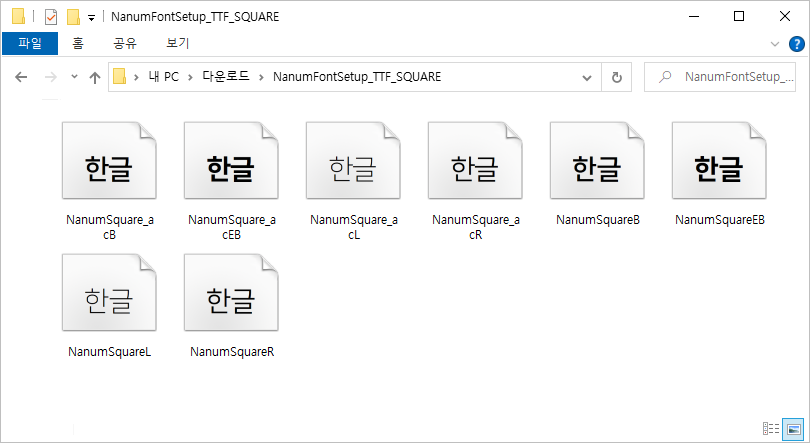Select the NanumSquareR font file icon

[231, 293]
